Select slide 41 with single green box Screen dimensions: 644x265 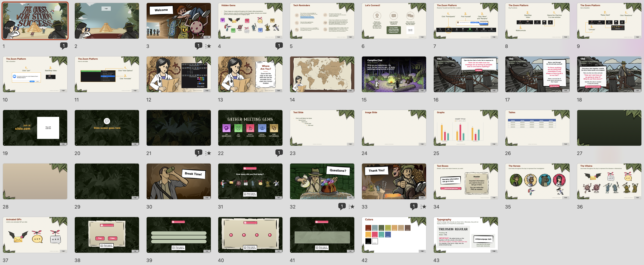[322, 235]
